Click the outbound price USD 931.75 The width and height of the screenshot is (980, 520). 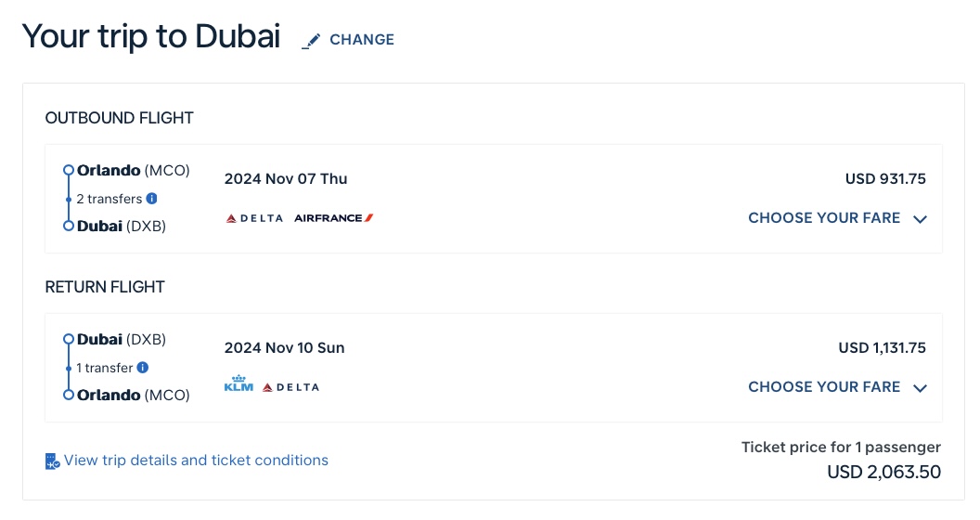885,179
